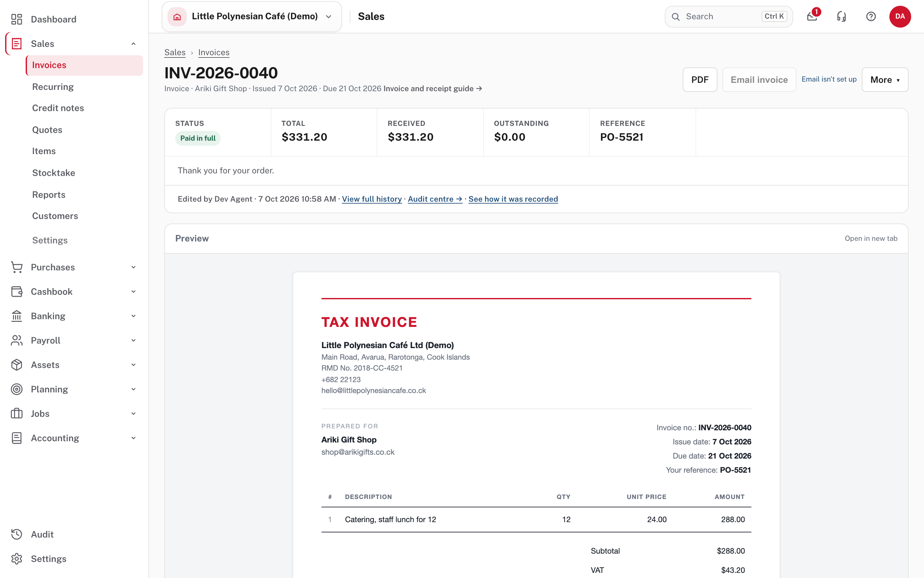This screenshot has width=924, height=578.
Task: Click the Paid in full status badge
Action: pos(198,138)
